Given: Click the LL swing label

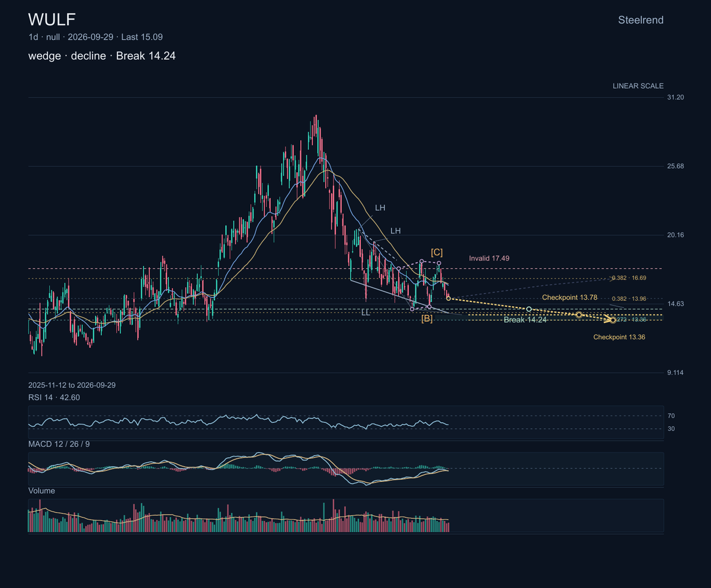Looking at the screenshot, I should point(366,312).
